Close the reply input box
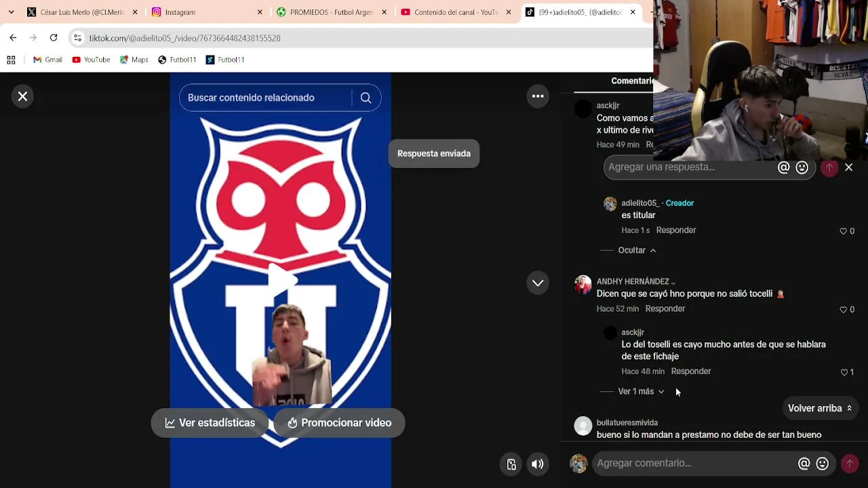 coord(848,167)
